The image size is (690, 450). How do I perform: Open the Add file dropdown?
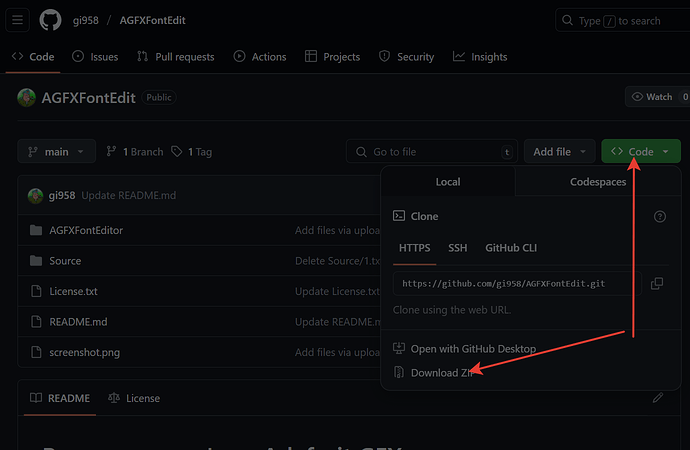pos(559,152)
